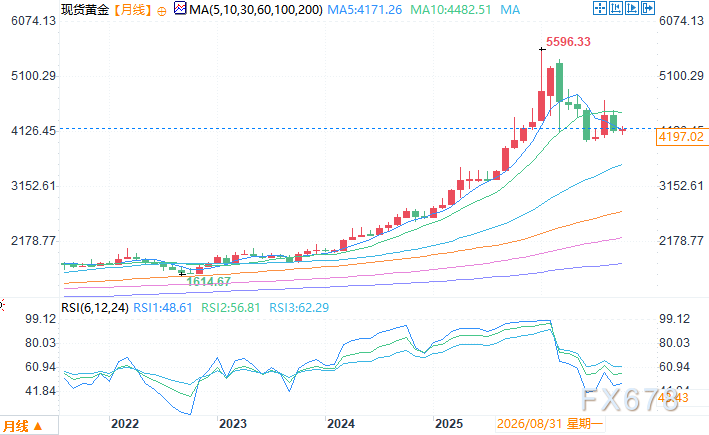Open the RSI(6,12,24) indicator settings
This screenshot has width=709, height=435.
click(x=95, y=308)
